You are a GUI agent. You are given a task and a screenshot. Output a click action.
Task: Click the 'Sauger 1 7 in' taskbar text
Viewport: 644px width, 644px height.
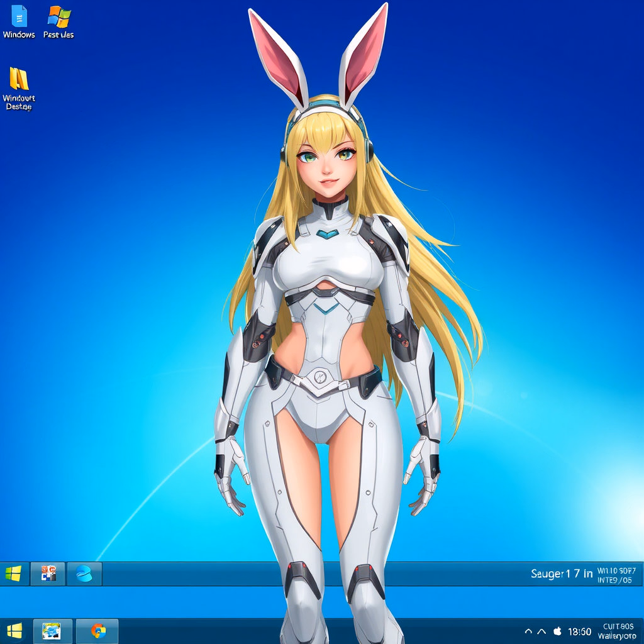click(x=561, y=574)
